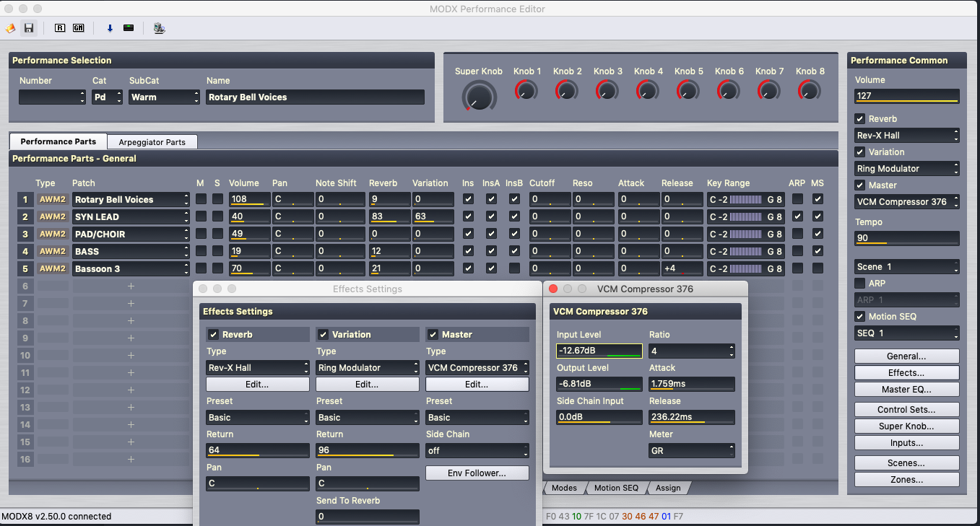
Task: Open the Scene 1 dropdown
Action: [907, 267]
